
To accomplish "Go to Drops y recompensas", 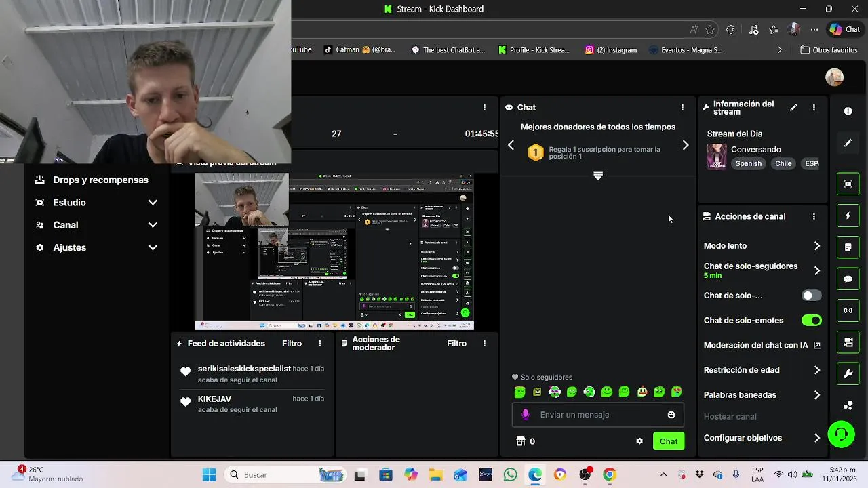I will [x=91, y=180].
